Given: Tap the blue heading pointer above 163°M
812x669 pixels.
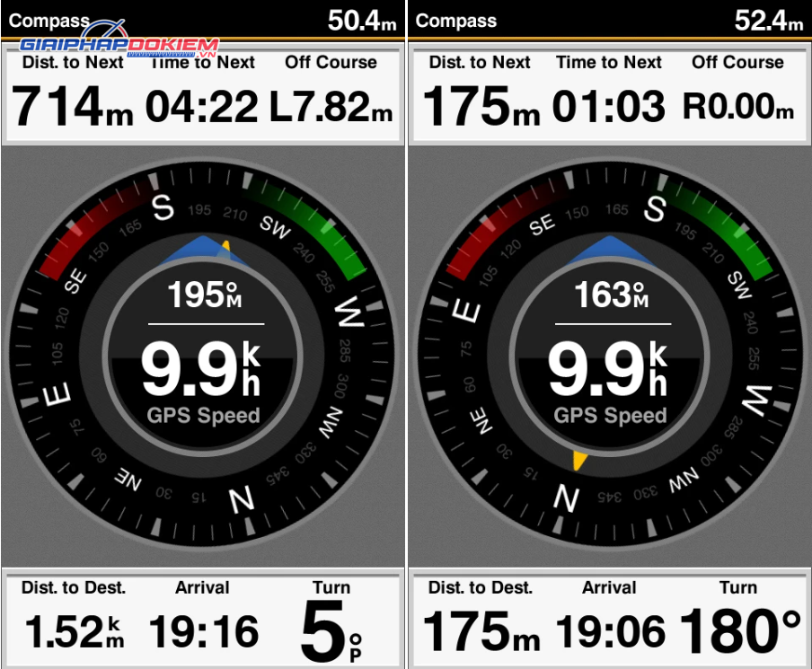Looking at the screenshot, I should (610, 251).
